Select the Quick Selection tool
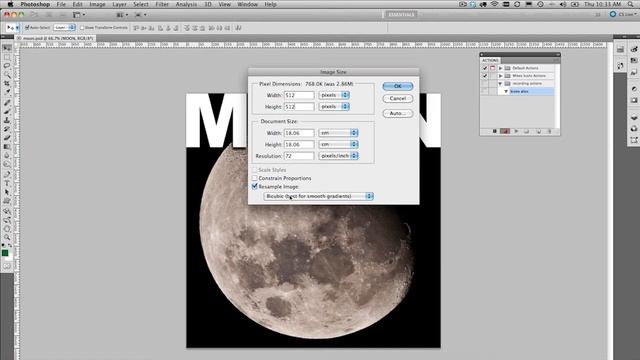Viewport: 640px width, 360px height. click(7, 74)
